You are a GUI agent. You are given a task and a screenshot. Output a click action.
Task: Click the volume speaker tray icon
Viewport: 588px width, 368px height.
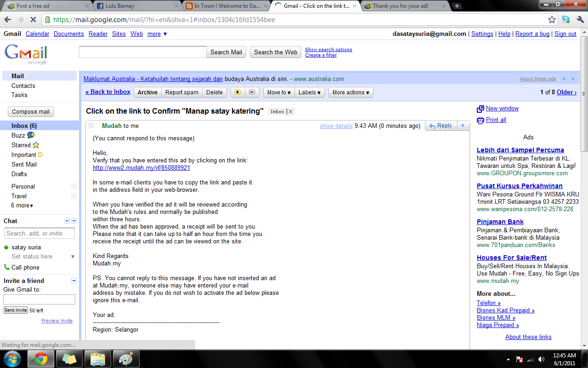click(x=542, y=359)
